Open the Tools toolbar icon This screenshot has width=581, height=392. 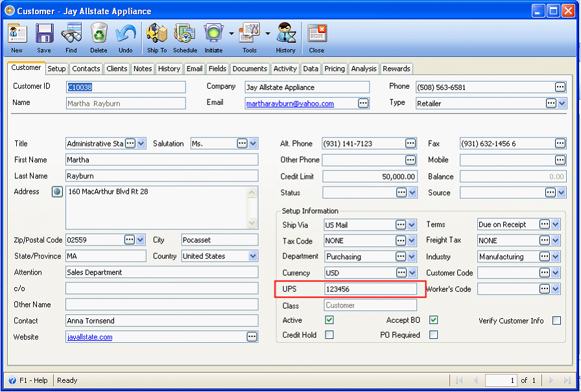coord(250,34)
